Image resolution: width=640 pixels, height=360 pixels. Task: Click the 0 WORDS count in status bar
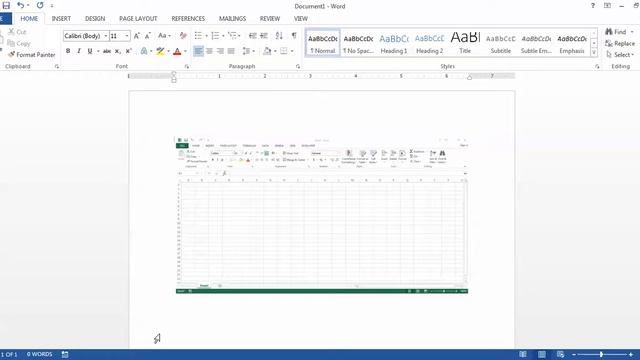40,354
